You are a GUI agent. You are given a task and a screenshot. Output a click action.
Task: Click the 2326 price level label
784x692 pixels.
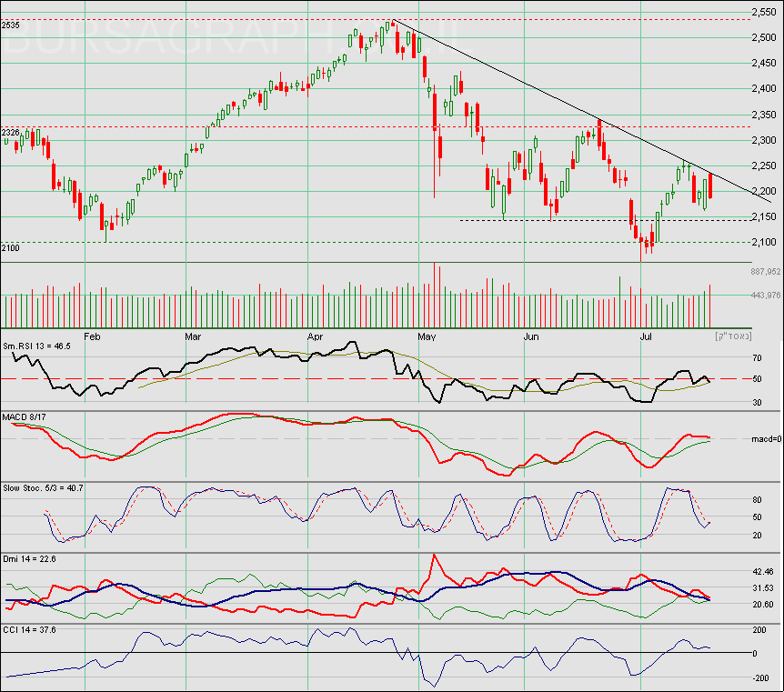click(x=11, y=133)
